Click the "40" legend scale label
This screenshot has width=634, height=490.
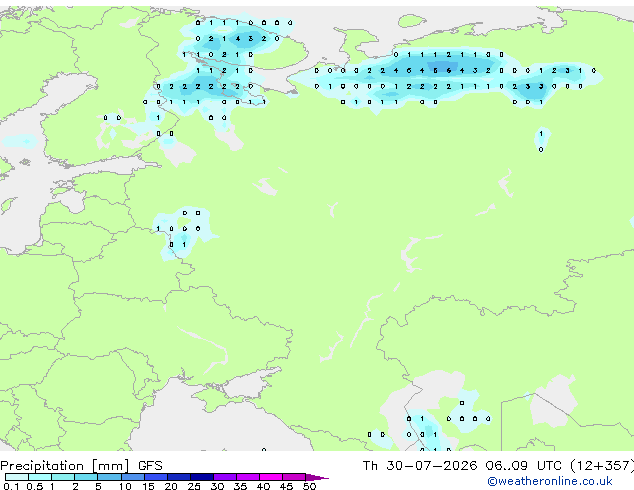(263, 486)
